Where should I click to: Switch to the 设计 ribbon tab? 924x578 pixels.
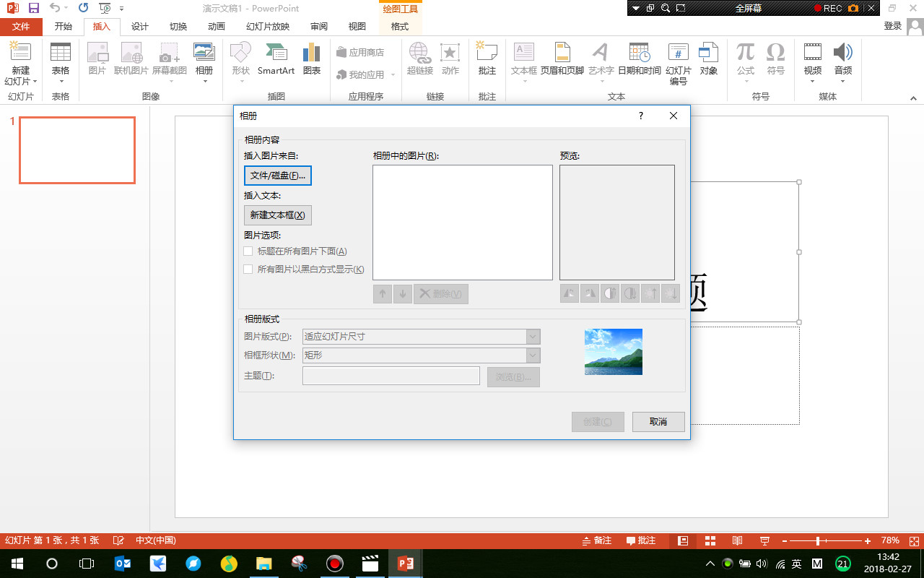pos(139,26)
